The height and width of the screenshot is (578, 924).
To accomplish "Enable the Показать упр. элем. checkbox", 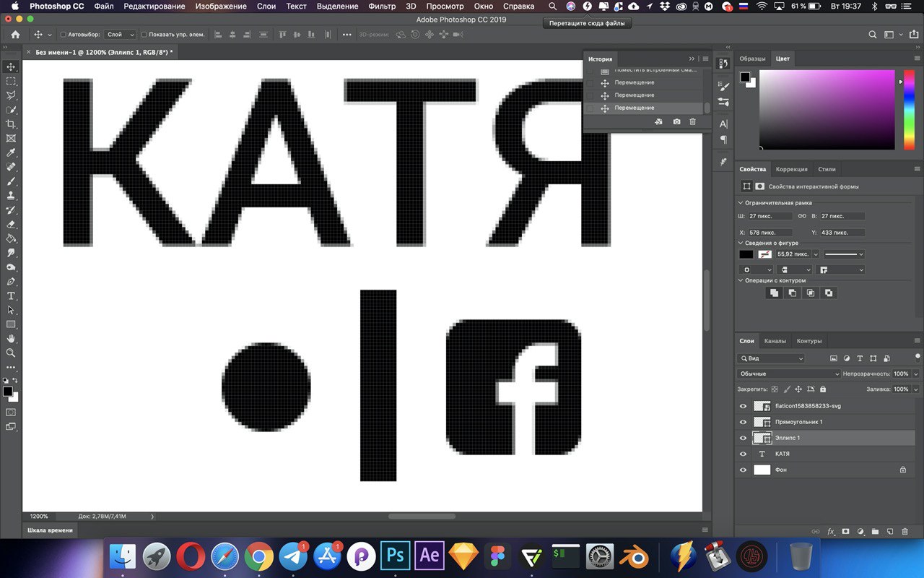I will tap(144, 35).
